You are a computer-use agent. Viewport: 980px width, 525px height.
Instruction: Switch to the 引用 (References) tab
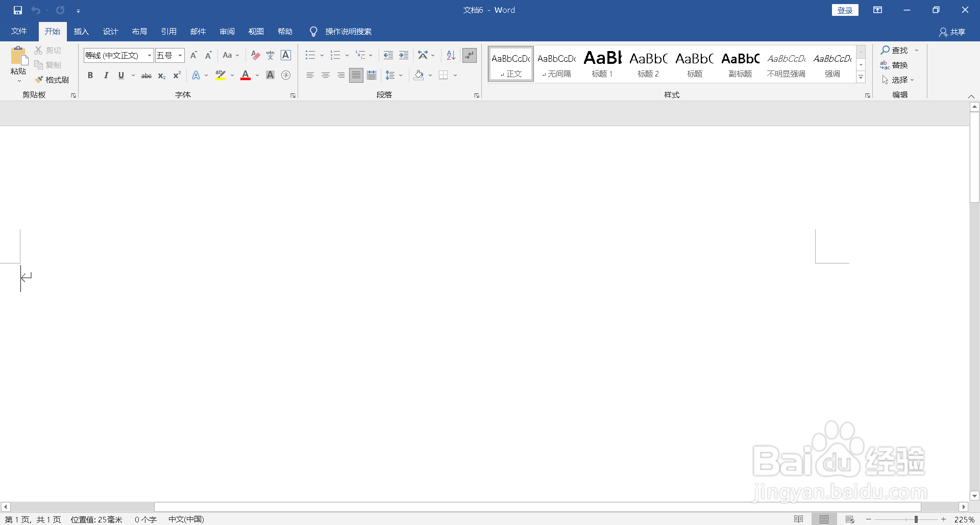tap(168, 32)
